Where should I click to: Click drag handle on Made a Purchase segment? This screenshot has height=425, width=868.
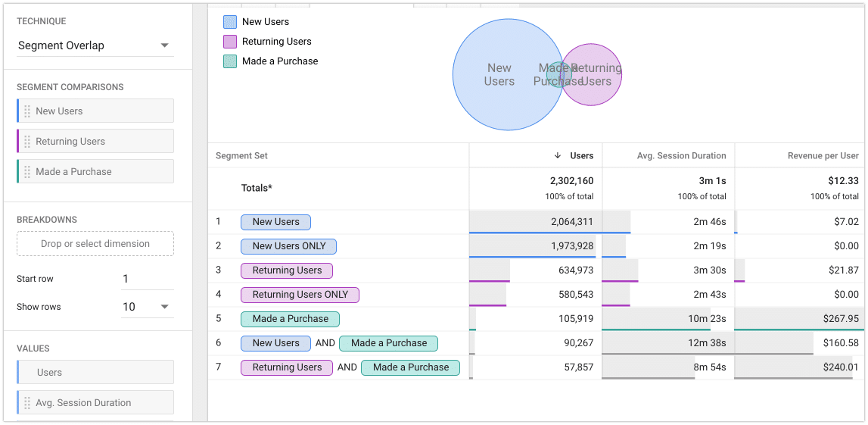tap(28, 172)
